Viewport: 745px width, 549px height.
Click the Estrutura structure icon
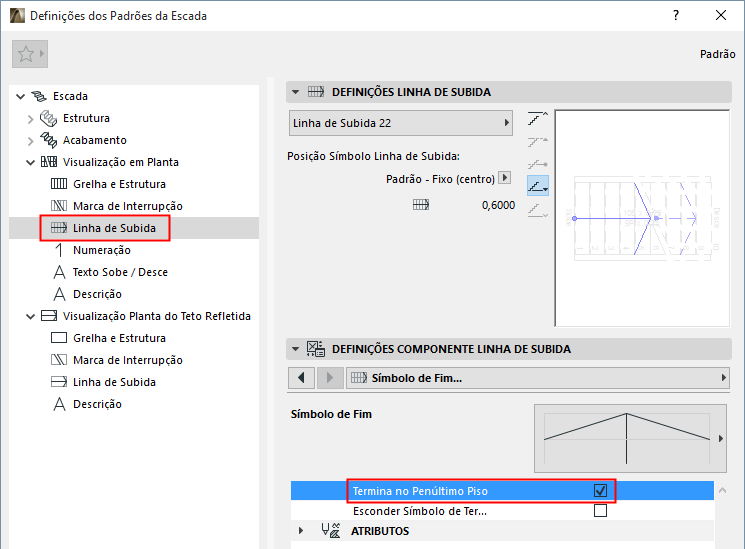pyautogui.click(x=48, y=118)
